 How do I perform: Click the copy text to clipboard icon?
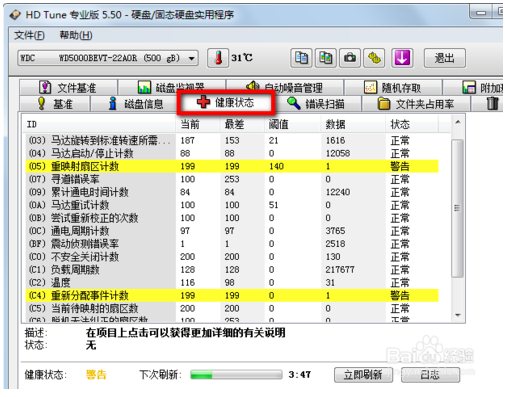[x=301, y=58]
